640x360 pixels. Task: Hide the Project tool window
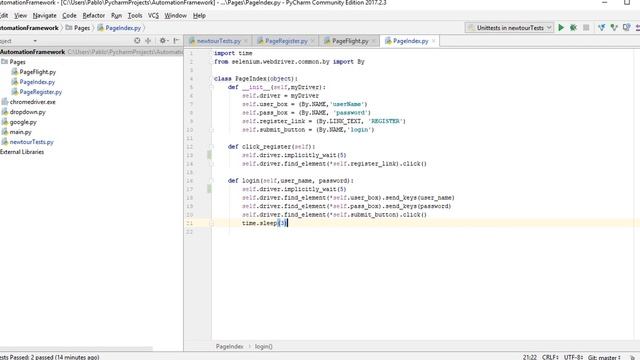tap(176, 40)
